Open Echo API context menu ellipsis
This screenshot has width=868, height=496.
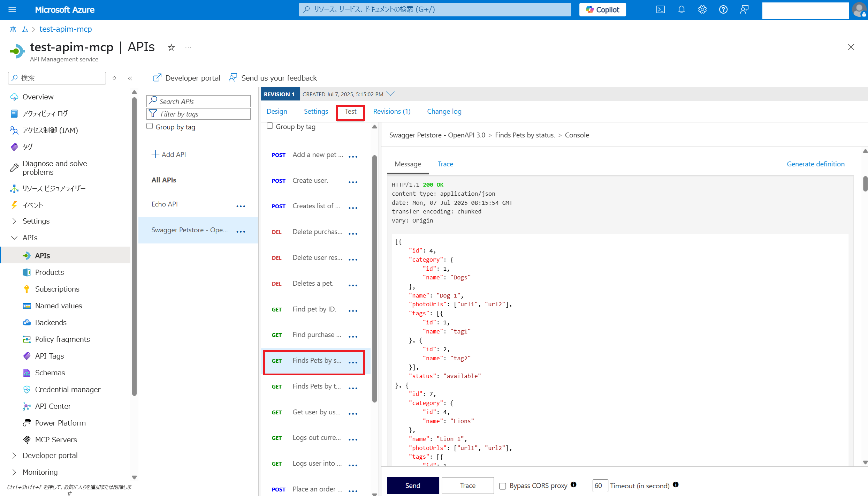[x=241, y=206]
